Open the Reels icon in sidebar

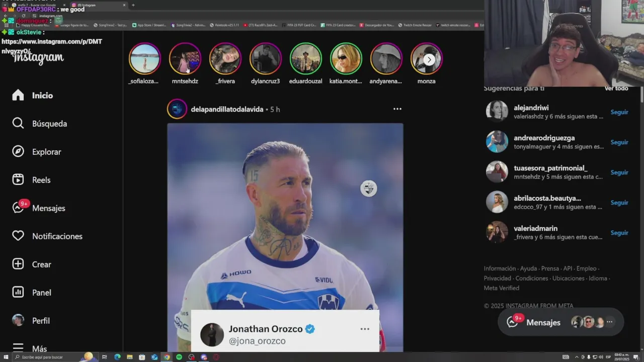click(x=18, y=179)
